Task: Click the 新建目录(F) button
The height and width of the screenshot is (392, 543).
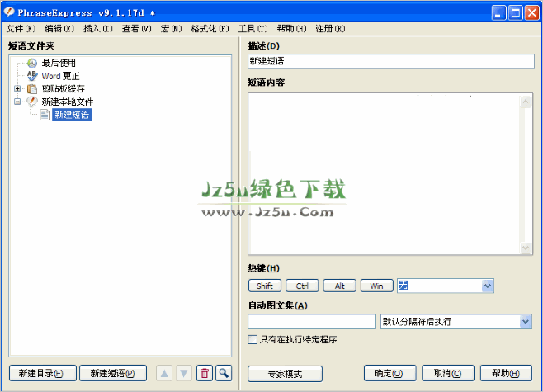Action: tap(43, 373)
